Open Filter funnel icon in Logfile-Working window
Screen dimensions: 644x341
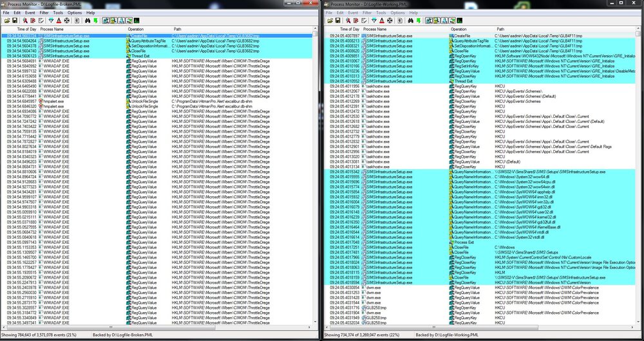(x=374, y=21)
